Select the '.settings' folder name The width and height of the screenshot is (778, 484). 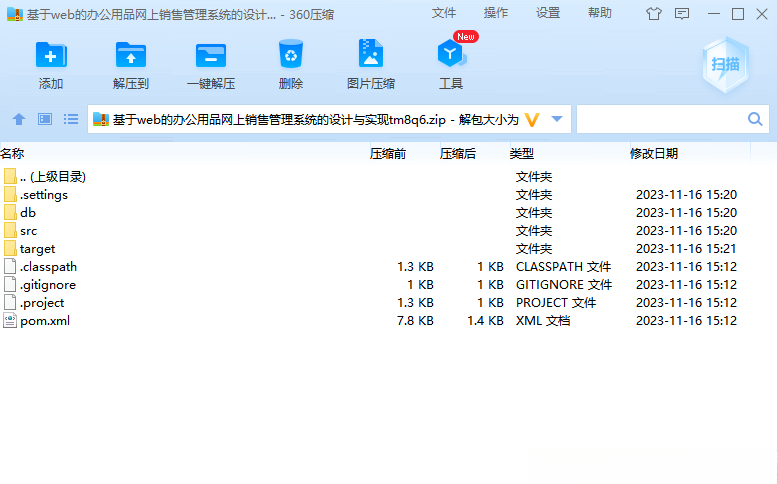tap(44, 195)
